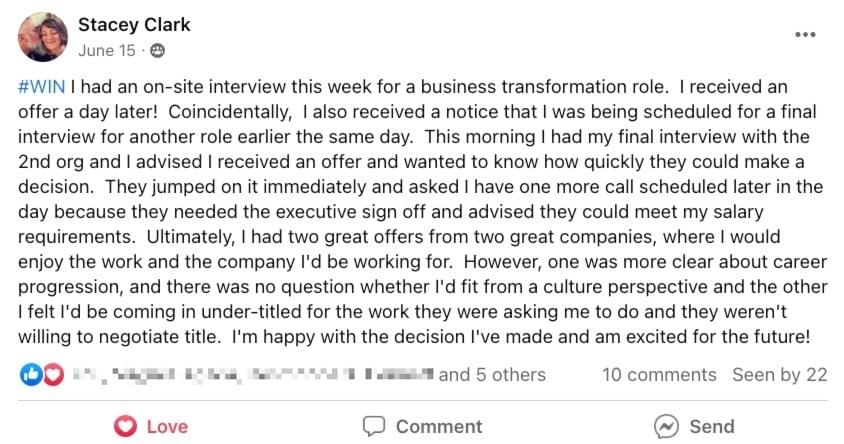This screenshot has height=444, width=844.
Task: Open the #WIN hashtag
Action: pos(41,87)
